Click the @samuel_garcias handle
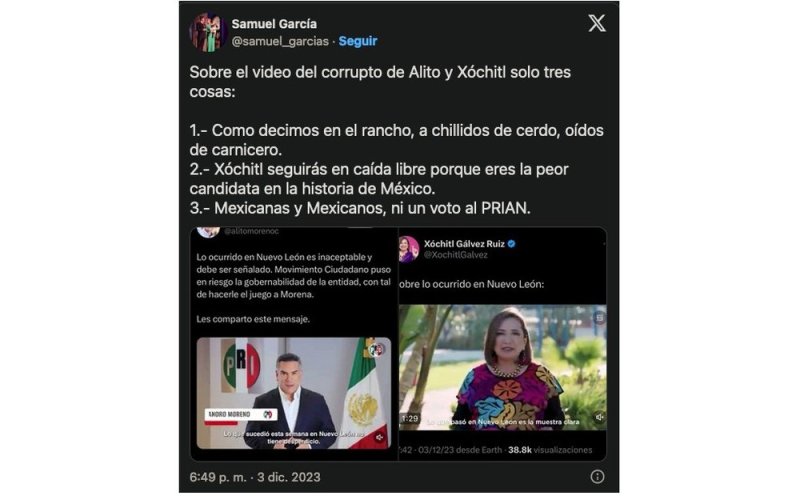This screenshot has height=496, width=800. pyautogui.click(x=280, y=41)
